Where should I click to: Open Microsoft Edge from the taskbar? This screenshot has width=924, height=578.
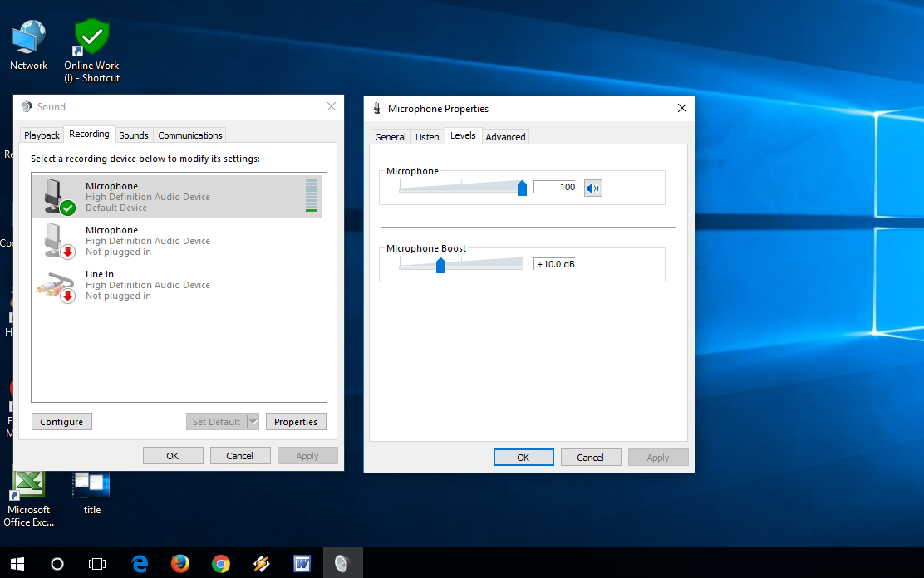[x=140, y=563]
